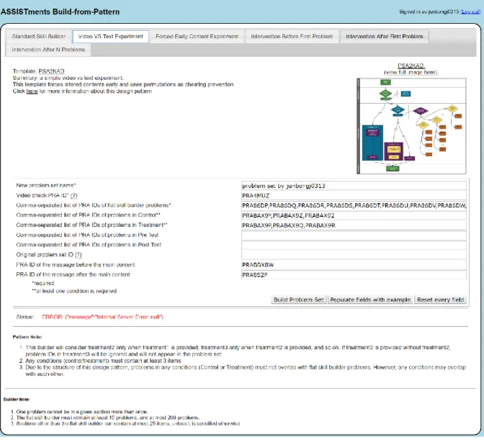Viewport: 484px width, 448px height.
Task: Click the message before main content field
Action: point(354,265)
